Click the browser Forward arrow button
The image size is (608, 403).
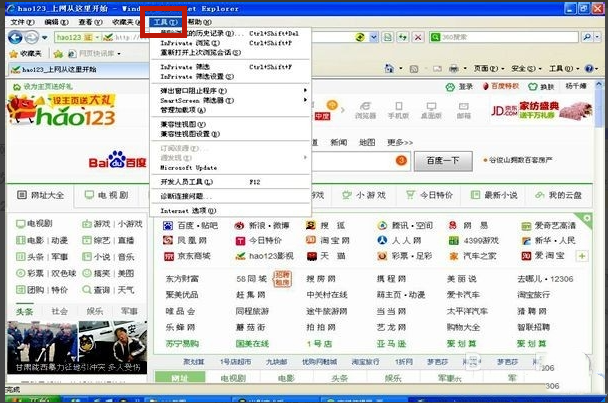(x=32, y=37)
